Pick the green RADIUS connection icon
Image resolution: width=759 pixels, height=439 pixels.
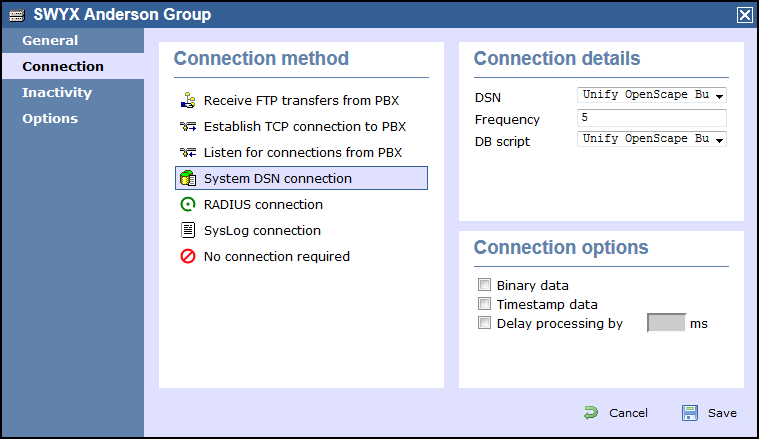[188, 204]
